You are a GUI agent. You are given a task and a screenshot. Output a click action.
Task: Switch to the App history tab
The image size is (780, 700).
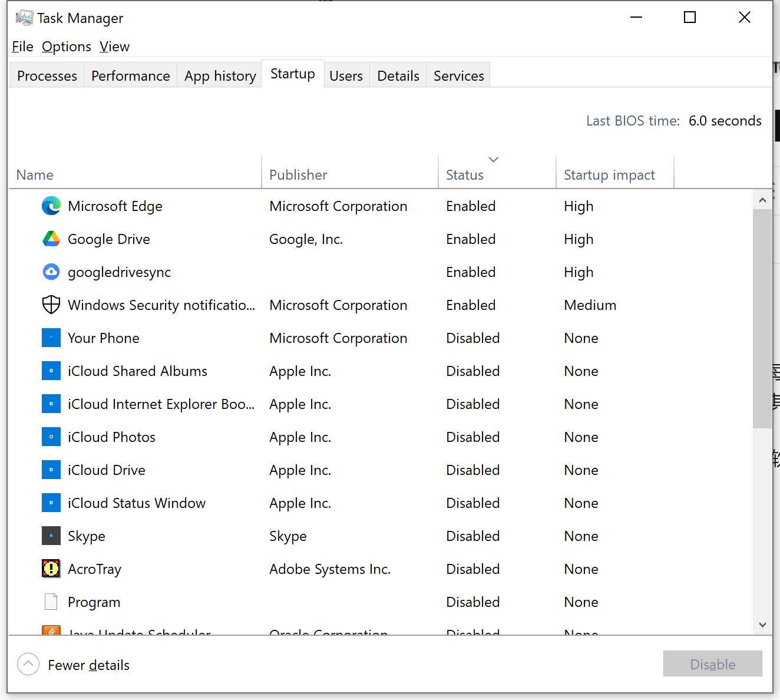220,75
